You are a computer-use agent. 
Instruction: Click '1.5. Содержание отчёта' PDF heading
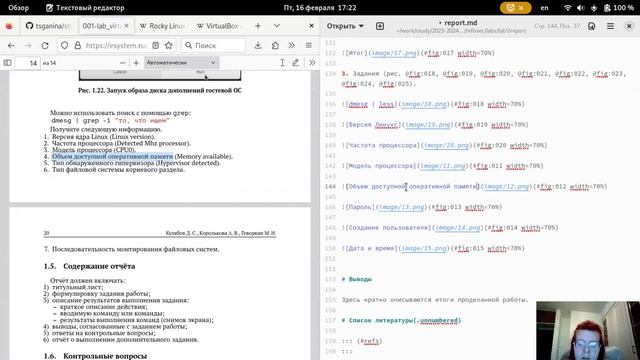(89, 266)
